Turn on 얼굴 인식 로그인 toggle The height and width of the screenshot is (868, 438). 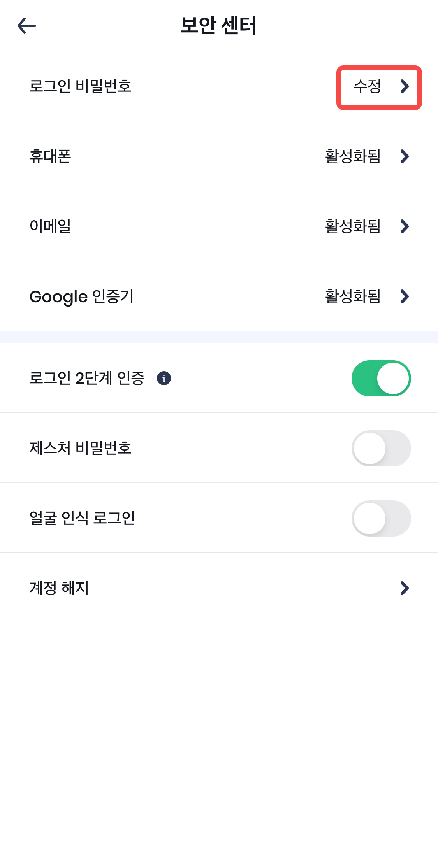click(381, 518)
